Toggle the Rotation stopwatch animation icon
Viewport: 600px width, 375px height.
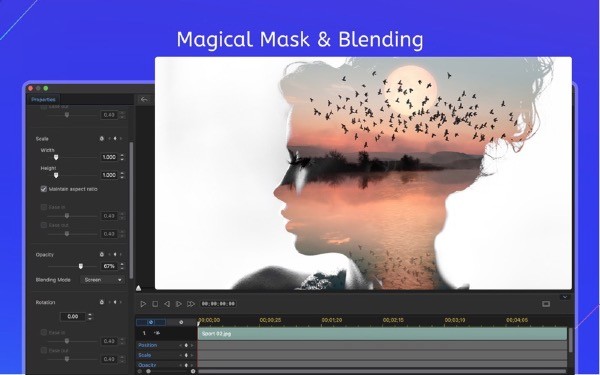(102, 302)
